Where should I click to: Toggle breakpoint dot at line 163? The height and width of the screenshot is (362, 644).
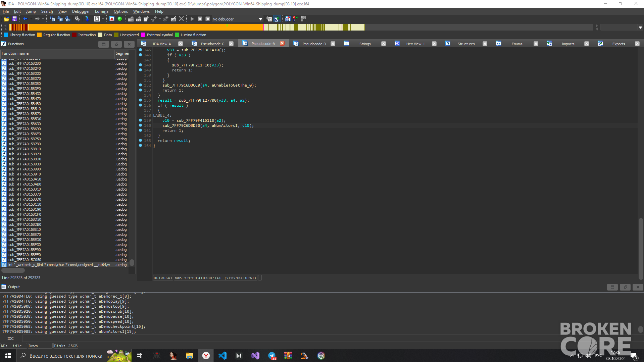pos(140,141)
